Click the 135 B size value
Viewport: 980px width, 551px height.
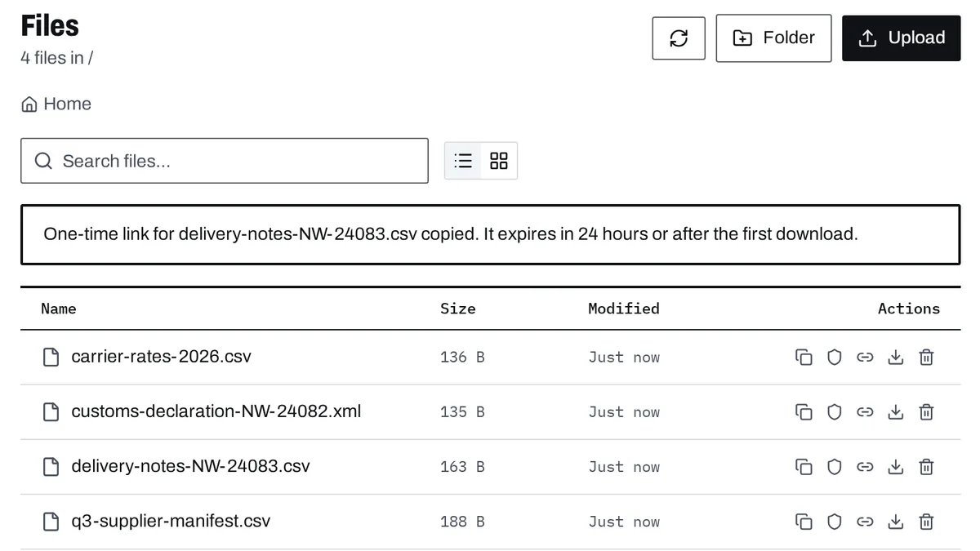(462, 411)
